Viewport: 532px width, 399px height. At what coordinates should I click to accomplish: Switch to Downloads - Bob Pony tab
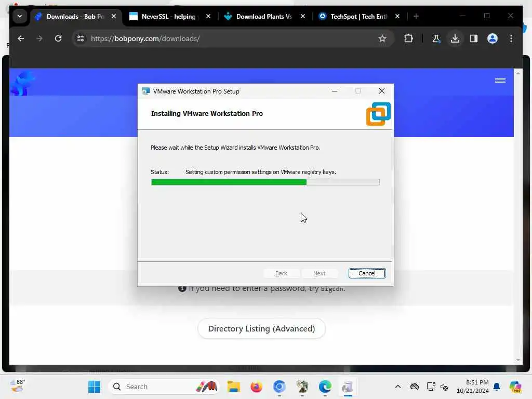point(75,16)
